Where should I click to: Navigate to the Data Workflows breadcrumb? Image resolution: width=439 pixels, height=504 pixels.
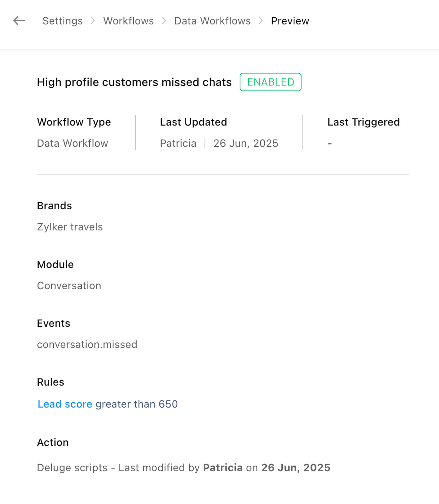[x=212, y=21]
